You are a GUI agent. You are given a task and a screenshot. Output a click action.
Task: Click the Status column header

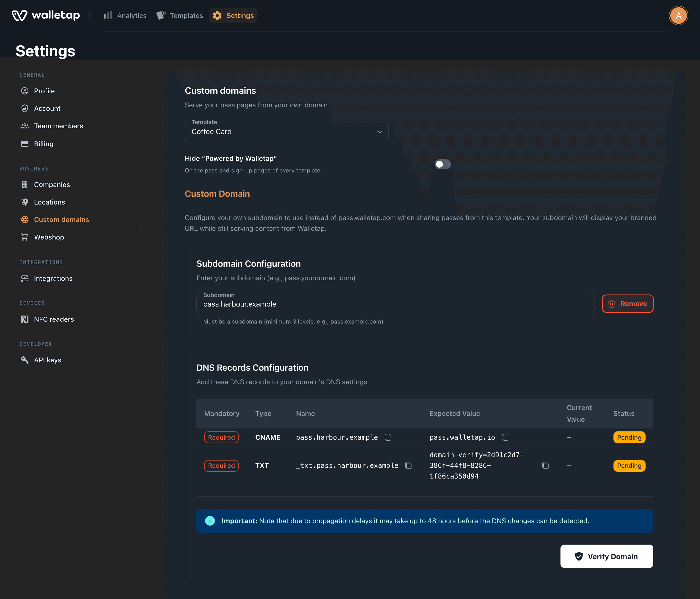click(624, 414)
